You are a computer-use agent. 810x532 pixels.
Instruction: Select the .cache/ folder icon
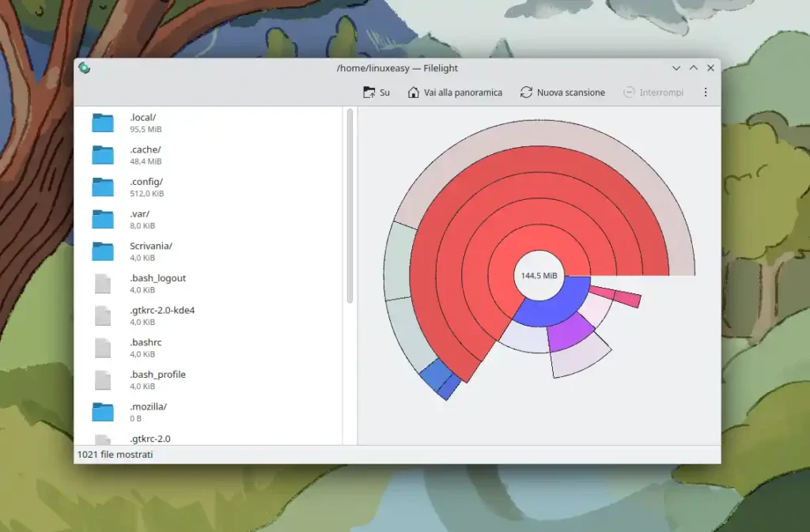pyautogui.click(x=103, y=155)
